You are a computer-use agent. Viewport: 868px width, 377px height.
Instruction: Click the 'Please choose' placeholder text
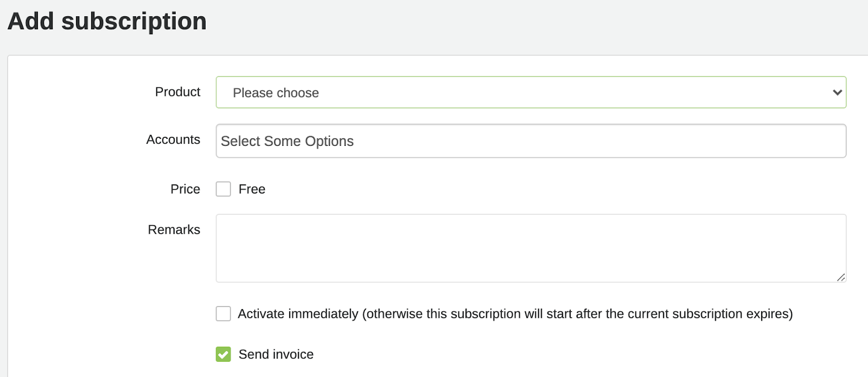click(276, 93)
